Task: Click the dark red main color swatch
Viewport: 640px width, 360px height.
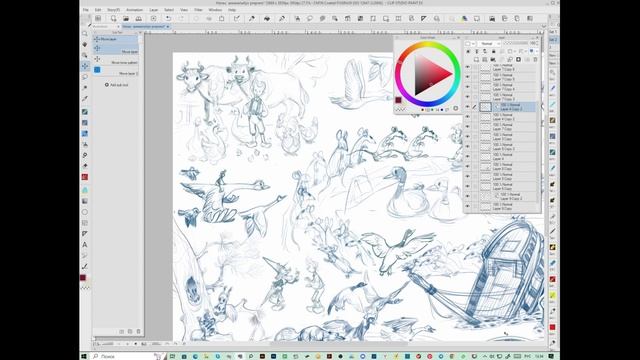Action: [398, 100]
